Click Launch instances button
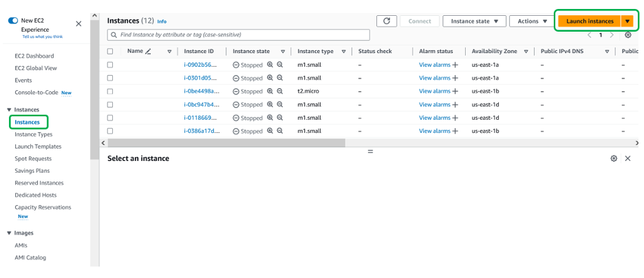 (590, 21)
